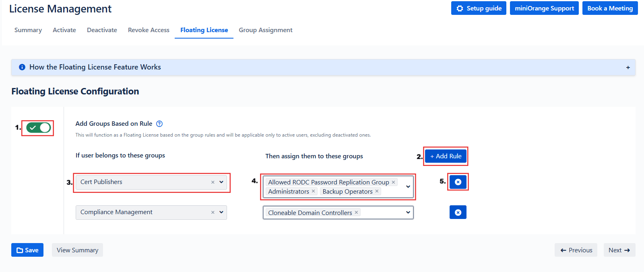The image size is (644, 272).
Task: Open the Setup guide
Action: tap(479, 8)
